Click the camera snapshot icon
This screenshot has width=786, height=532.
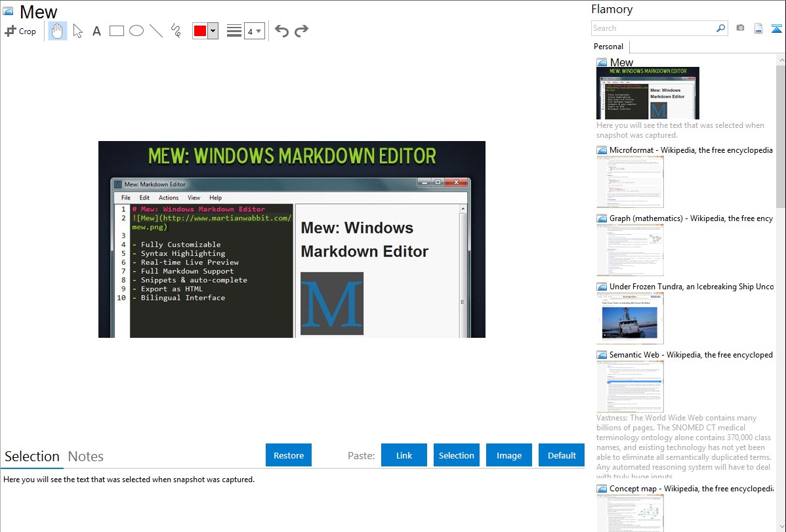(x=740, y=28)
